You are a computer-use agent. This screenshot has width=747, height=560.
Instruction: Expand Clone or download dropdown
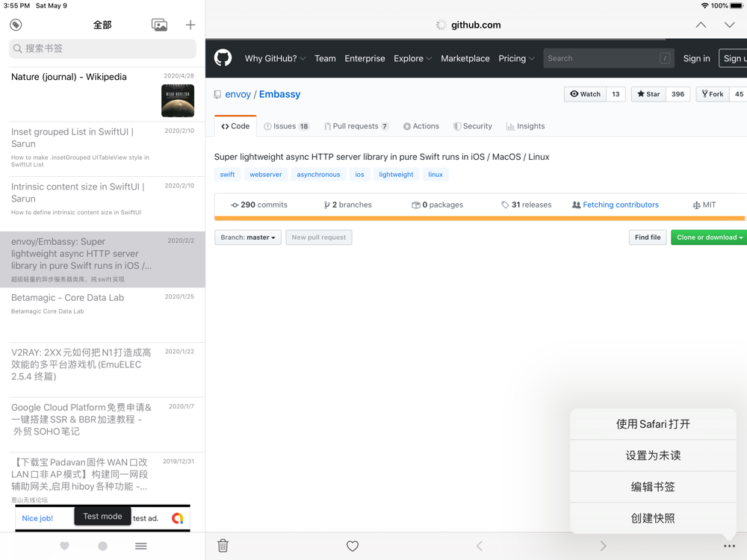(710, 237)
